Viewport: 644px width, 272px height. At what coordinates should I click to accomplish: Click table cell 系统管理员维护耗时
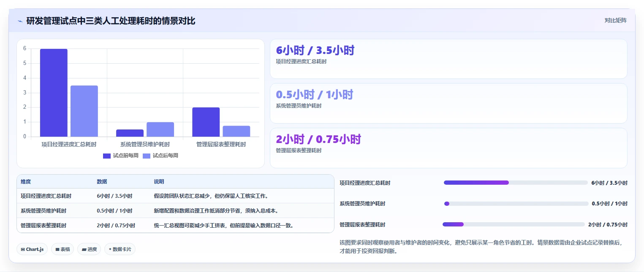(43, 211)
